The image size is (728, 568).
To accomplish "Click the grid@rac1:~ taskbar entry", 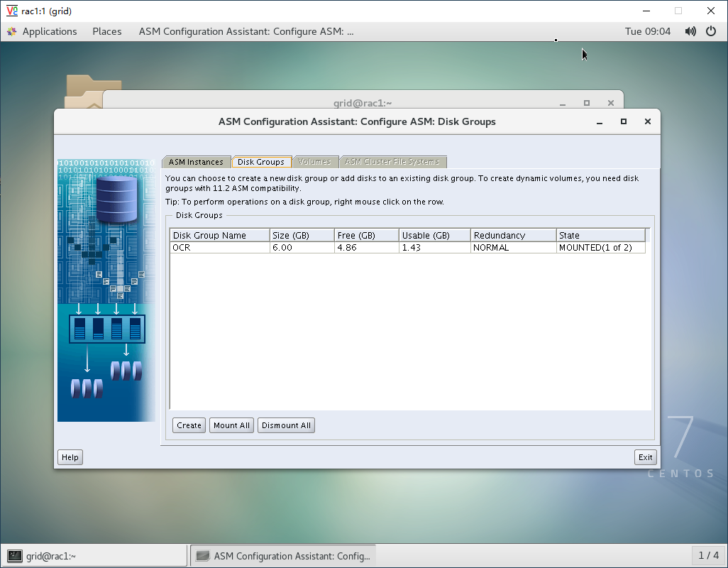I will coord(96,556).
